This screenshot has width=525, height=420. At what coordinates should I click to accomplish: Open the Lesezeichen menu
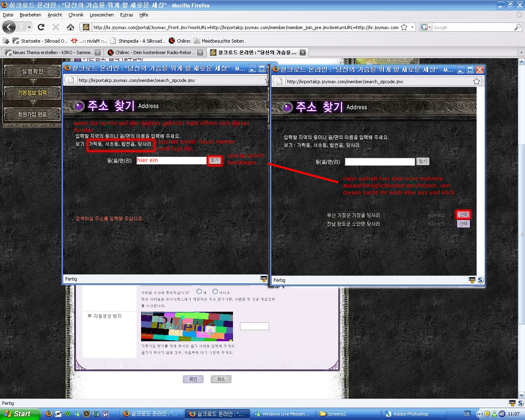pyautogui.click(x=102, y=15)
